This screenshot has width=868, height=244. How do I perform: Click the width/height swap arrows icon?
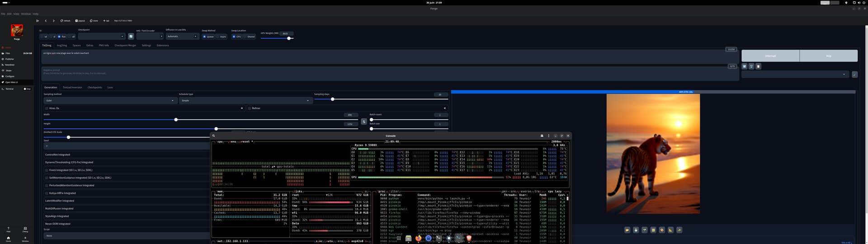tap(364, 122)
